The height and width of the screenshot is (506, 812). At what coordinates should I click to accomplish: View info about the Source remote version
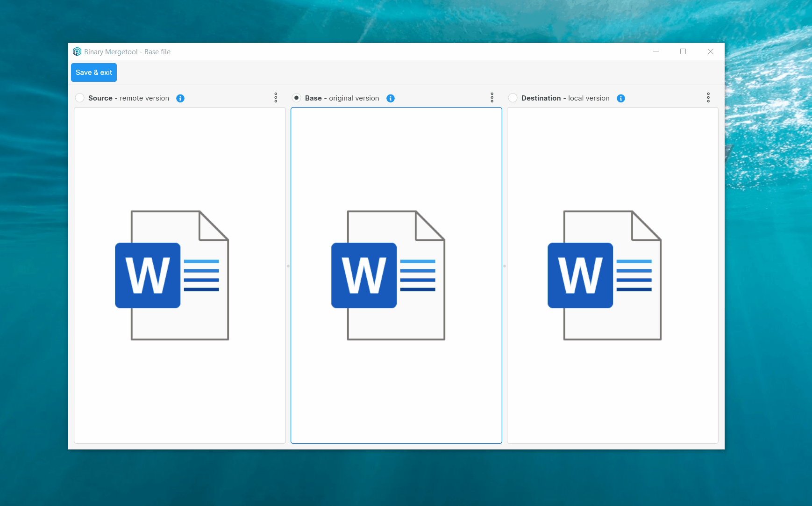click(x=180, y=98)
